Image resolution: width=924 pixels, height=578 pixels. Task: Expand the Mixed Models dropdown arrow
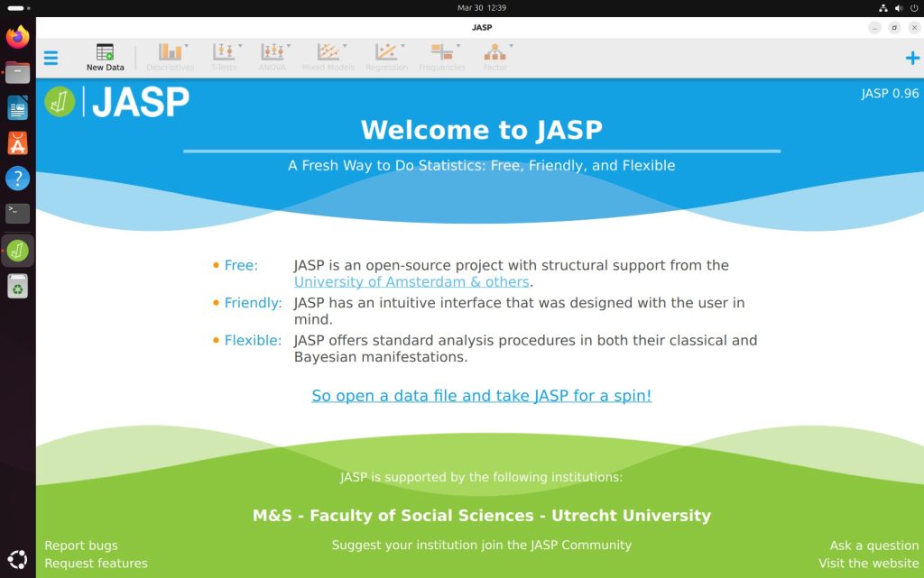[x=345, y=45]
